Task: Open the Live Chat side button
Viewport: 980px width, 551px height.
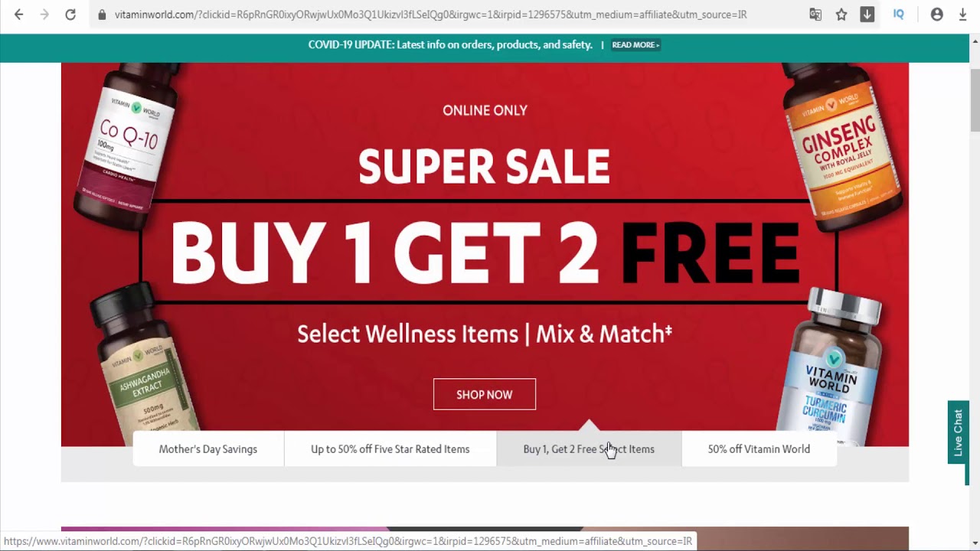Action: pos(958,432)
